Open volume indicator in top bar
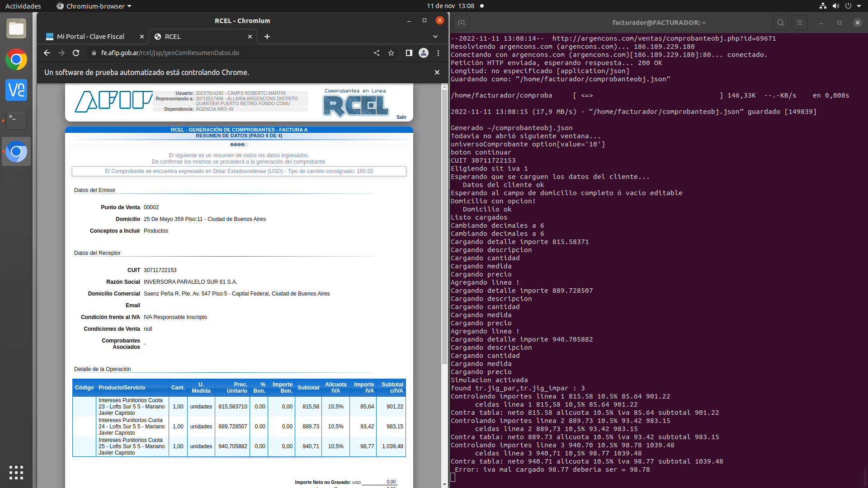Image resolution: width=868 pixels, height=488 pixels. [x=835, y=6]
